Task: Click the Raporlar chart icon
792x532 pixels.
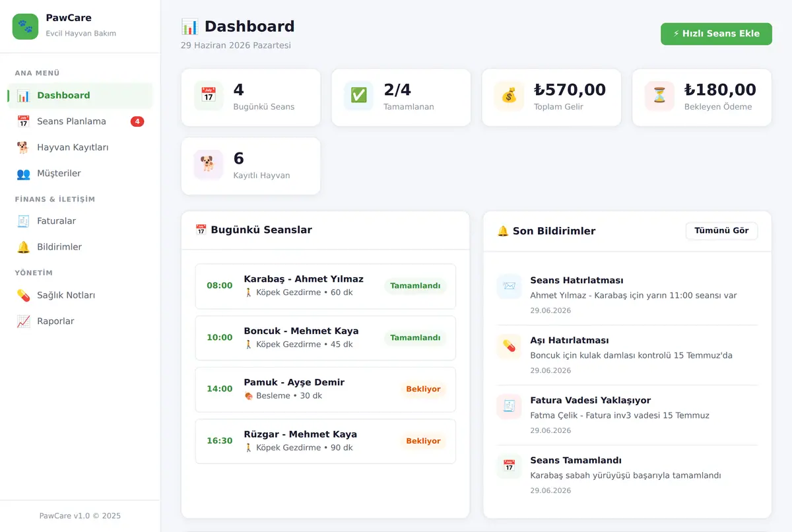Action: tap(24, 321)
